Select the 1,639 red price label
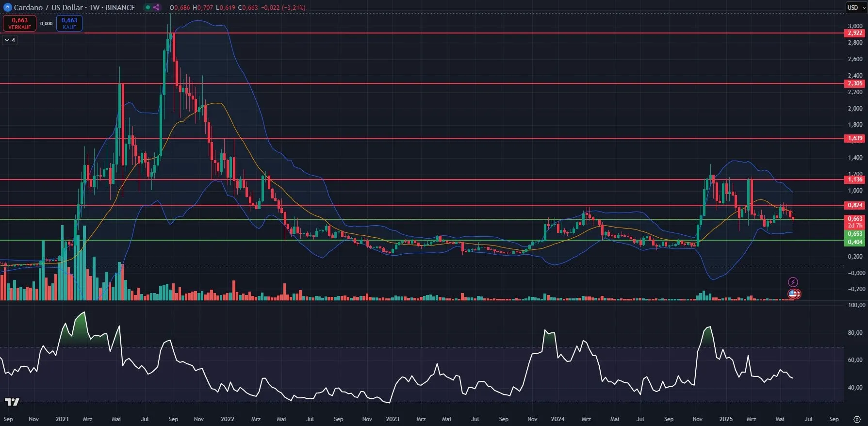This screenshot has width=868, height=426. point(855,138)
